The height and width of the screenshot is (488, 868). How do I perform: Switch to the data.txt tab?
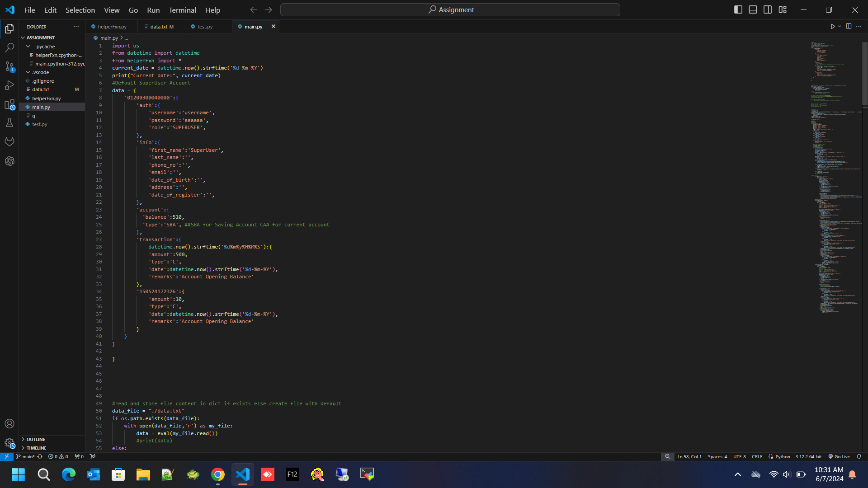(x=161, y=27)
